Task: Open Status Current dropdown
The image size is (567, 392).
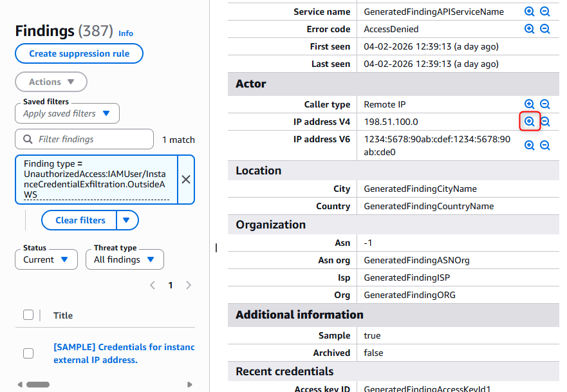Action: [46, 259]
